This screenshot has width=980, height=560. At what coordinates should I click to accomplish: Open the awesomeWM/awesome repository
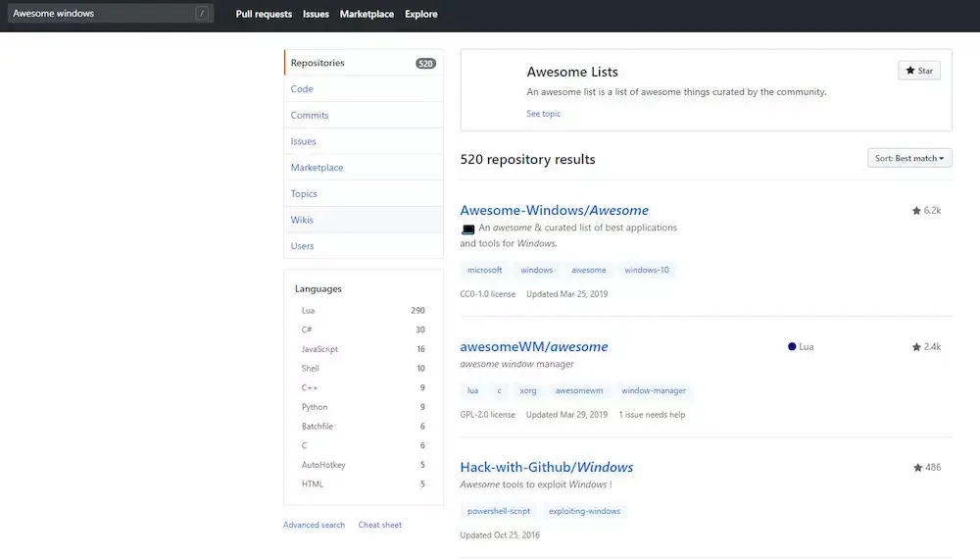[x=534, y=346]
